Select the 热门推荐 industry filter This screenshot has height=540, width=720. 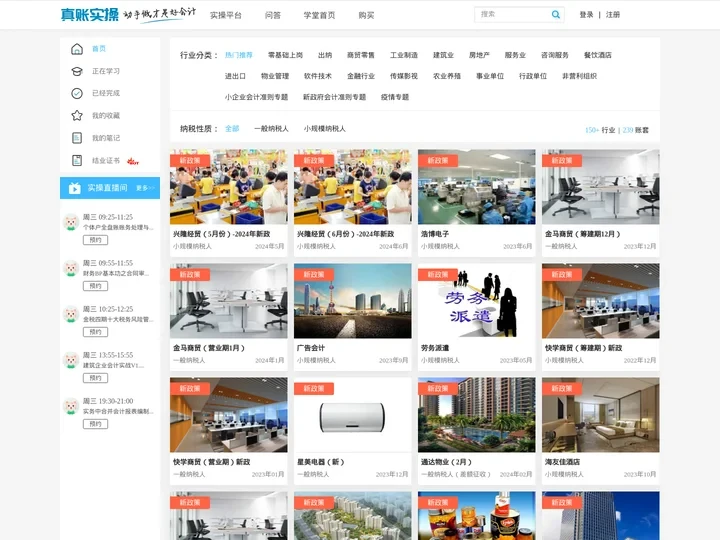pos(239,55)
